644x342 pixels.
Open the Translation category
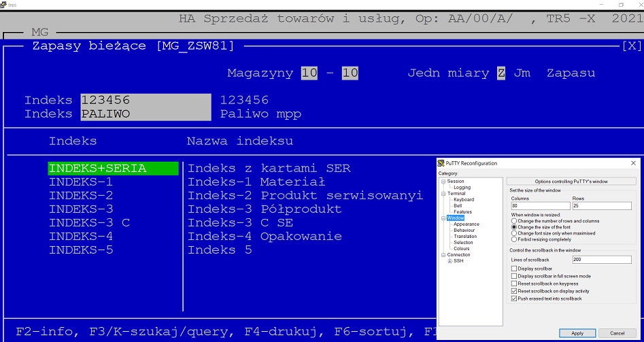[x=465, y=236]
